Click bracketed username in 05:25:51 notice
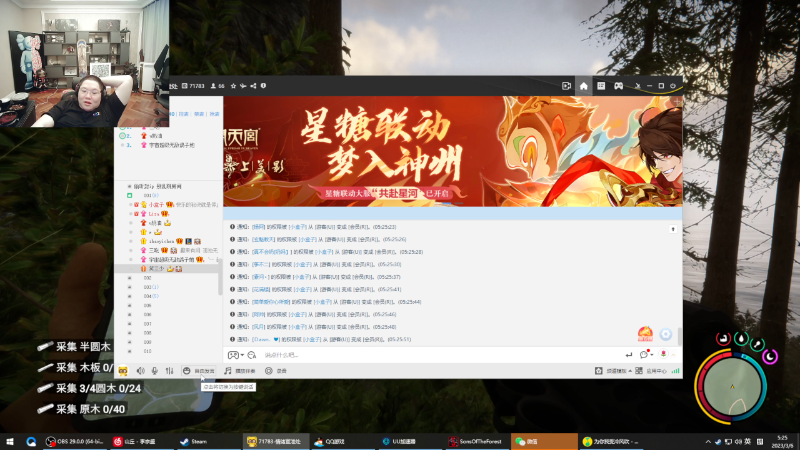This screenshot has height=450, width=800. 266,339
